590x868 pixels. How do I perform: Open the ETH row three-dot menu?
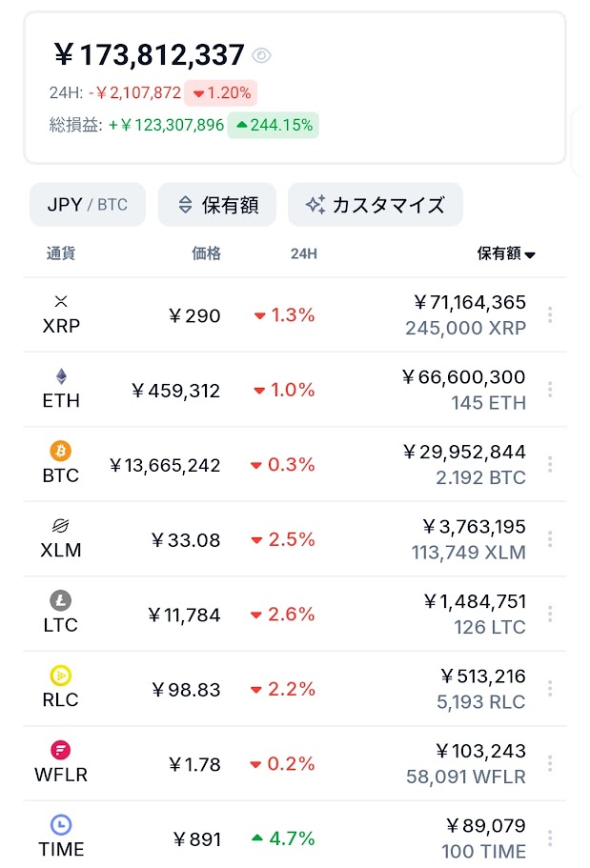click(550, 390)
